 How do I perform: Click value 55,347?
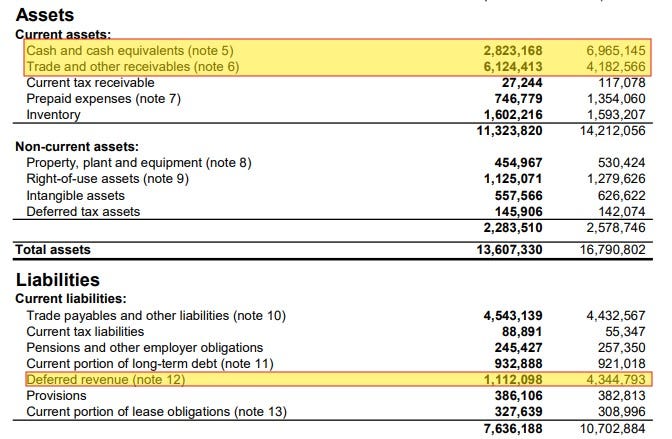(625, 332)
